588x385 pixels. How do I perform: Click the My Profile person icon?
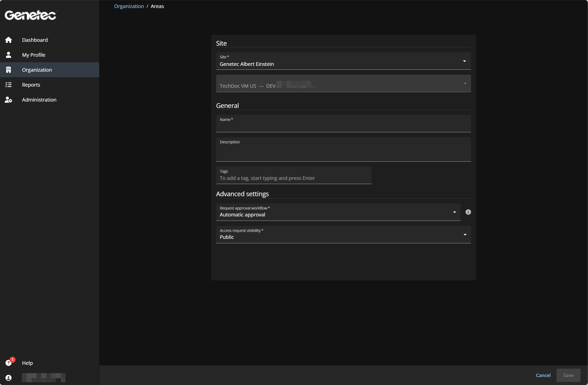(x=9, y=55)
